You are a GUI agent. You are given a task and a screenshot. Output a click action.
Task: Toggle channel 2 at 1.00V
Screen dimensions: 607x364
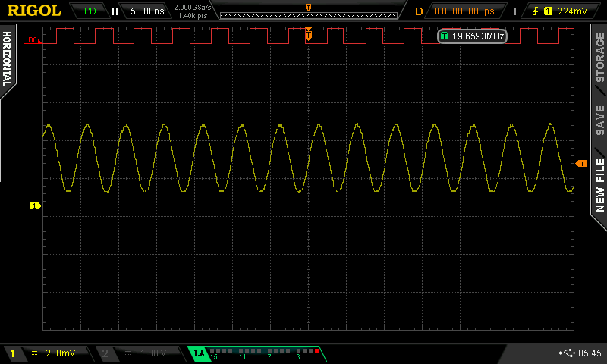click(x=139, y=353)
